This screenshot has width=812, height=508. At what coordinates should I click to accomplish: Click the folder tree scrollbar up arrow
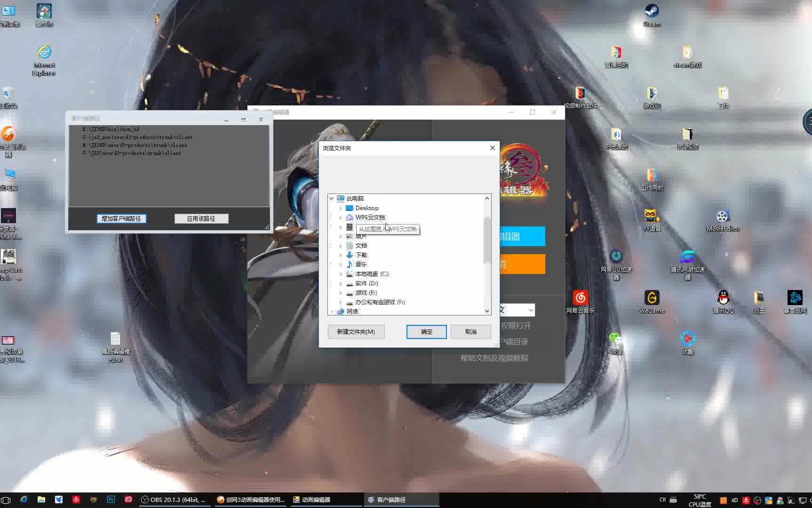click(487, 198)
